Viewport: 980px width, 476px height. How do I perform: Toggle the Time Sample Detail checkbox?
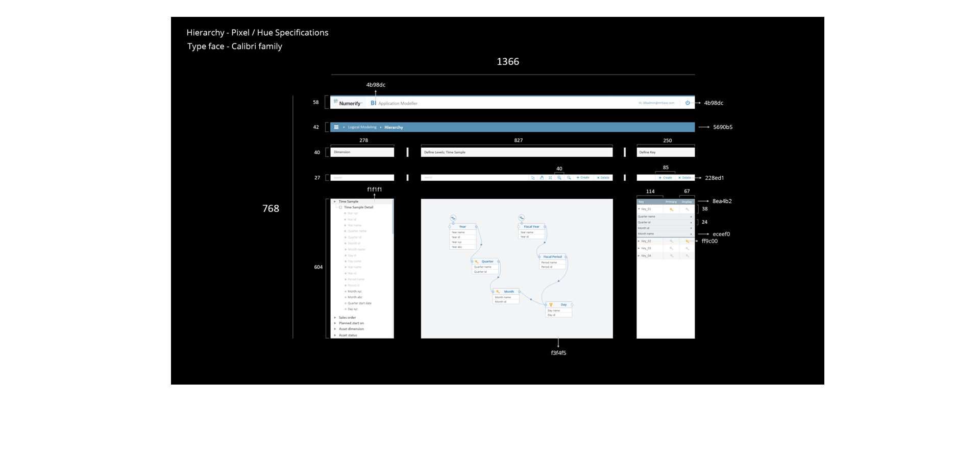click(340, 207)
